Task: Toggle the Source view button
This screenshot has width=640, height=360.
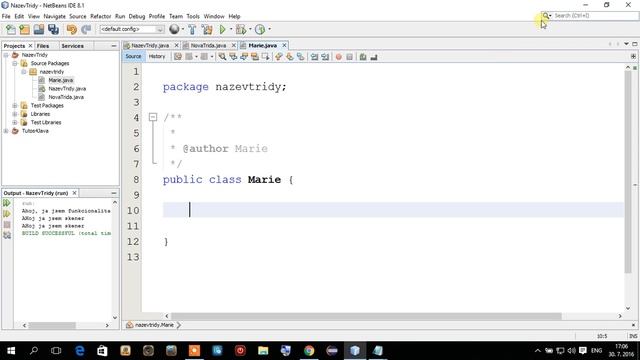Action: [x=133, y=57]
